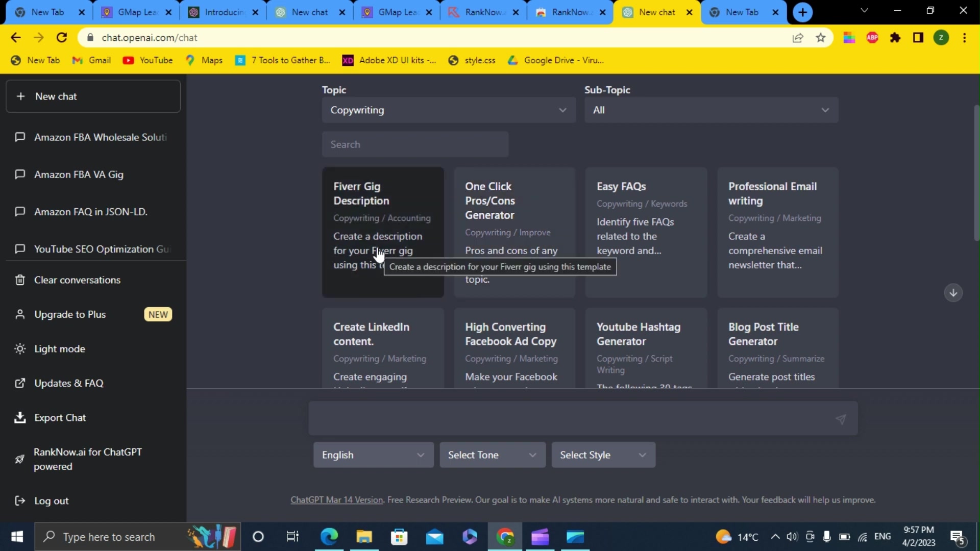Click the browser back arrow
Image resolution: width=980 pixels, height=551 pixels.
(x=15, y=38)
